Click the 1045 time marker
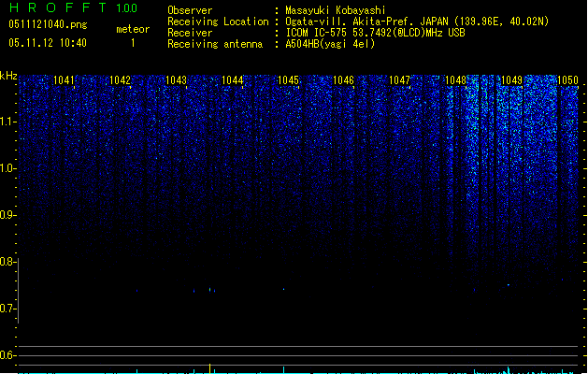This screenshot has height=374, width=588. [288, 80]
